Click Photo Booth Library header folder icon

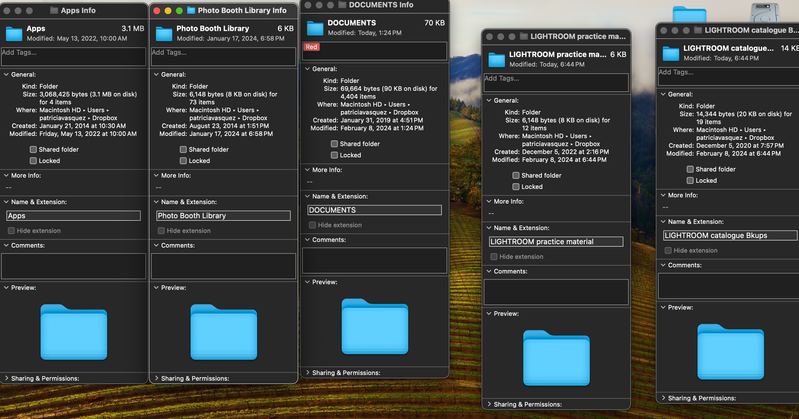tap(164, 34)
